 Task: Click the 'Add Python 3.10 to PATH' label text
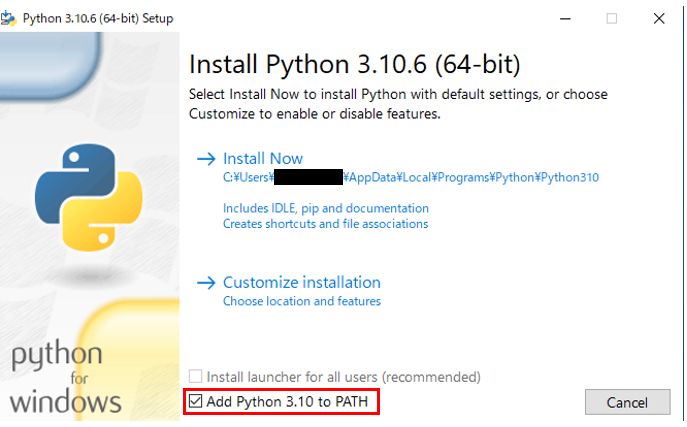pos(293,402)
